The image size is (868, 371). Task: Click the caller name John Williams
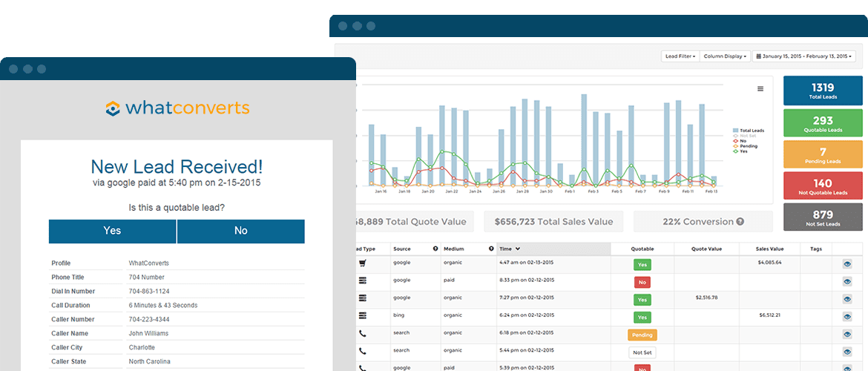pos(148,333)
